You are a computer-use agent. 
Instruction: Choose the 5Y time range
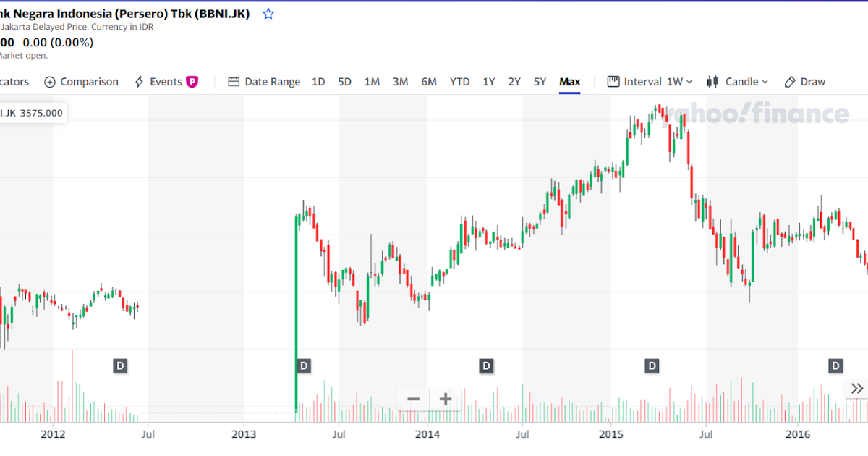tap(540, 82)
